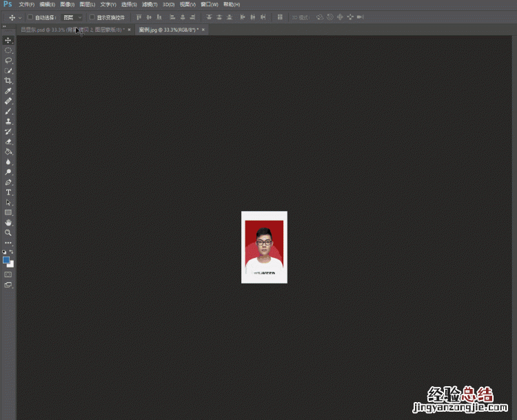Select the Eyedropper tool
This screenshot has height=420, width=517.
8,91
